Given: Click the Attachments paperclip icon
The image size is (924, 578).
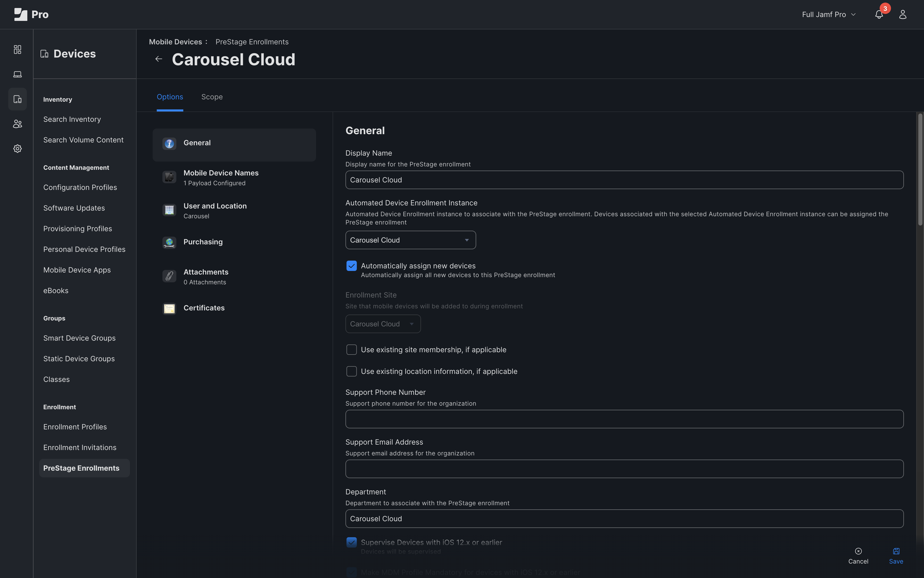Looking at the screenshot, I should [x=169, y=276].
